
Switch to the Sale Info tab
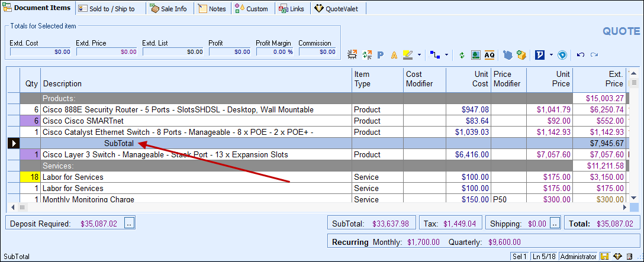[x=168, y=9]
